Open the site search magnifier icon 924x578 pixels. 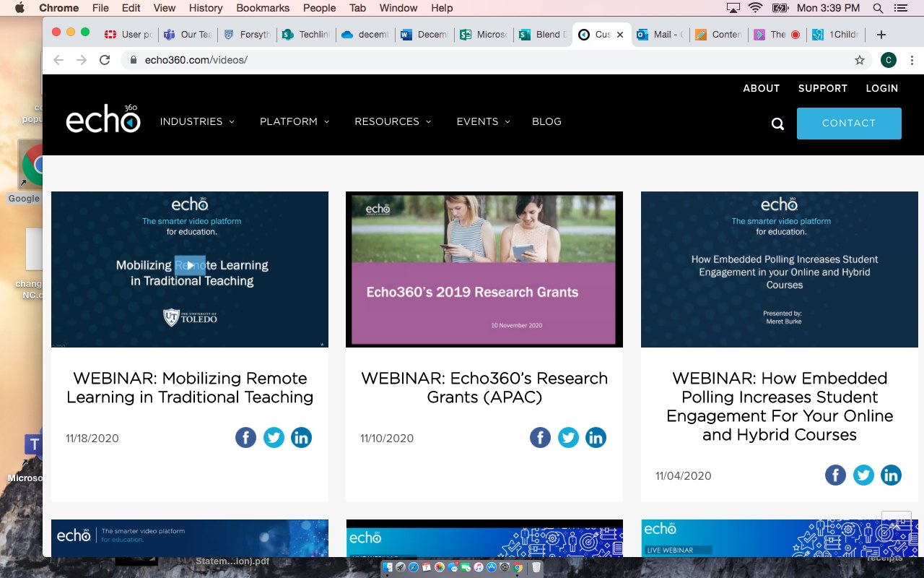click(777, 124)
